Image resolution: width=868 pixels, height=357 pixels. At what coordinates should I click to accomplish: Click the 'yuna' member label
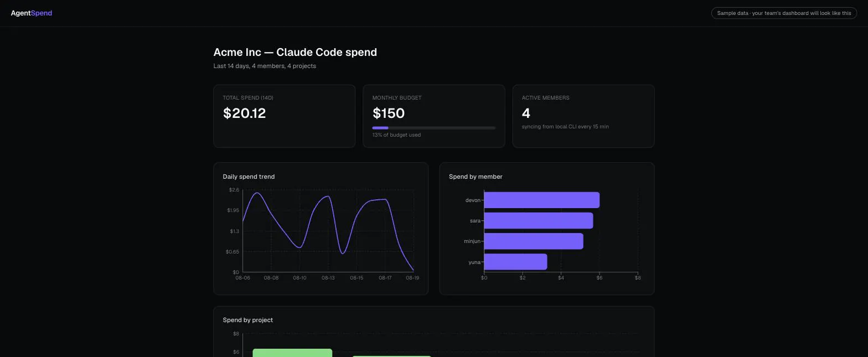click(474, 262)
